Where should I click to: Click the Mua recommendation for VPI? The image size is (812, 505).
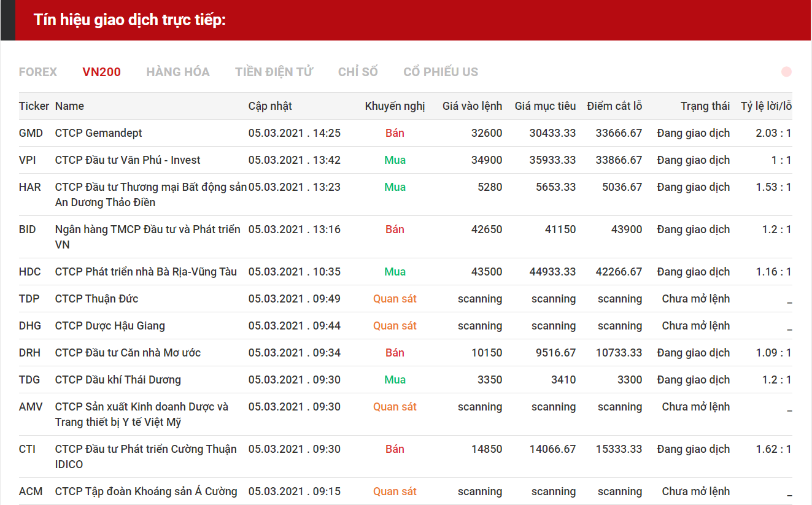[x=395, y=160]
